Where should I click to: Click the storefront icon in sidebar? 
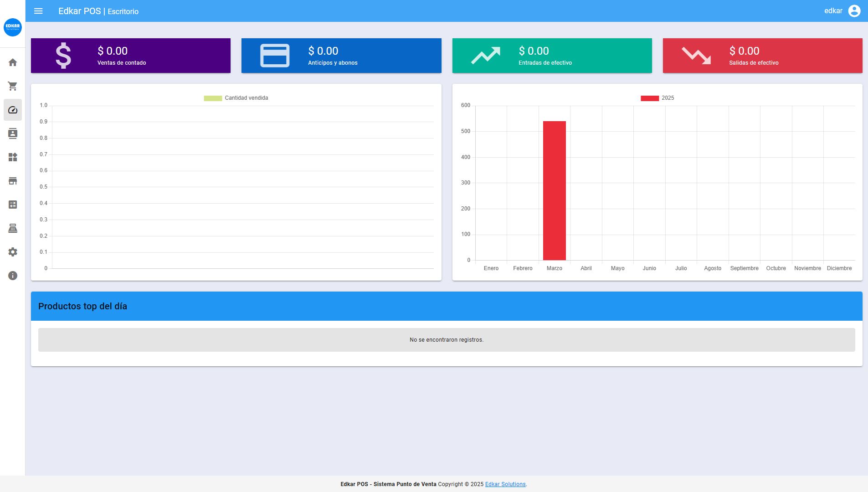13,181
